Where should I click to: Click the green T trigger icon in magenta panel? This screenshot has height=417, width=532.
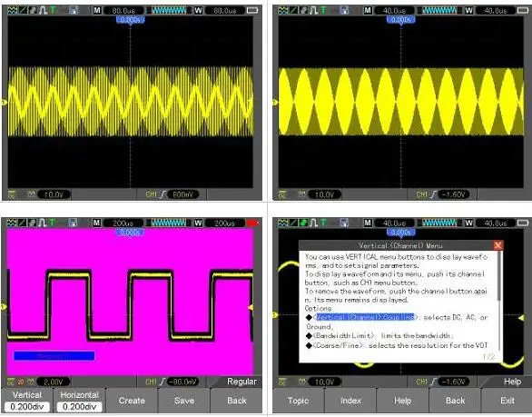coord(52,223)
